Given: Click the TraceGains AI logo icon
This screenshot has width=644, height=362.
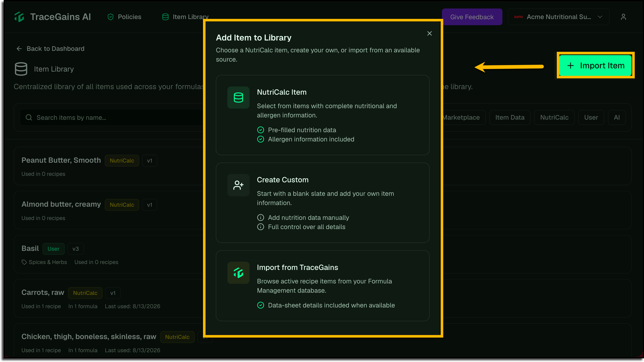Looking at the screenshot, I should (19, 17).
